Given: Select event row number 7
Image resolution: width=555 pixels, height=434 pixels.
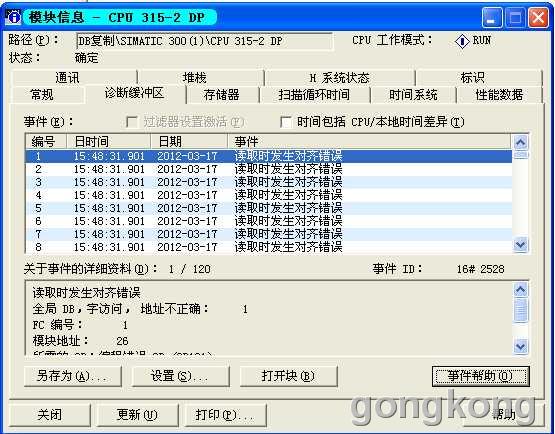Looking at the screenshot, I should (268, 234).
